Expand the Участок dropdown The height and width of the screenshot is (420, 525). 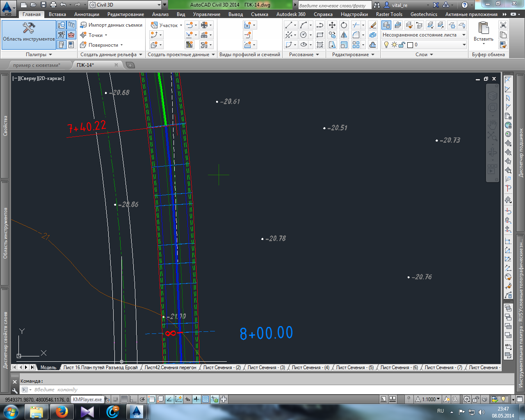[180, 25]
